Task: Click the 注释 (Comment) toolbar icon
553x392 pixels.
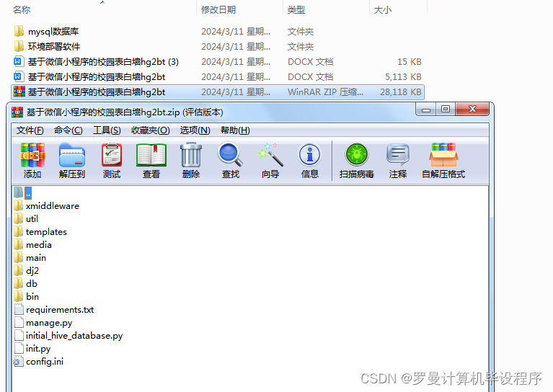Action: 398,155
